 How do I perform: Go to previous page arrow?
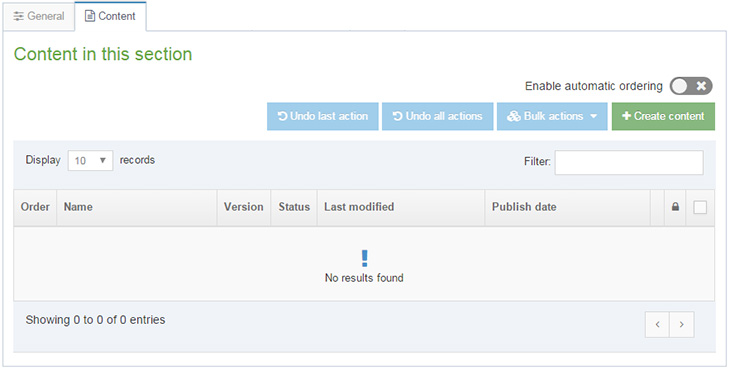657,324
